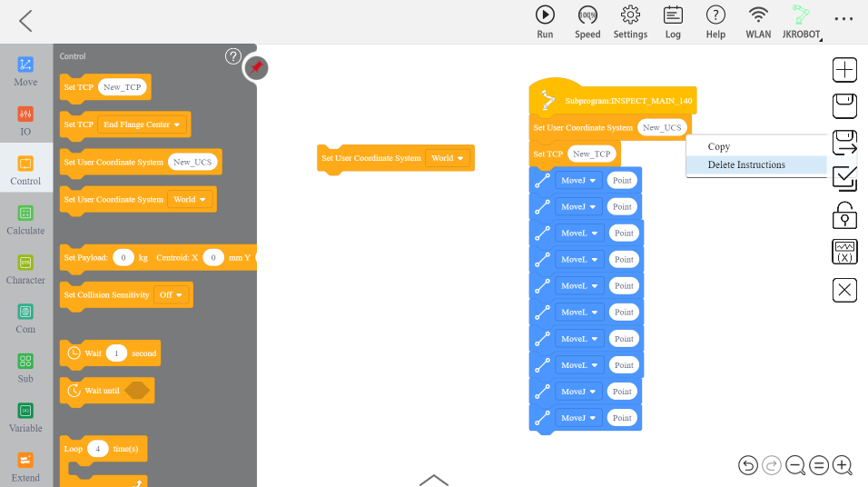The height and width of the screenshot is (487, 868).
Task: Open the Settings gear button
Action: point(630,15)
